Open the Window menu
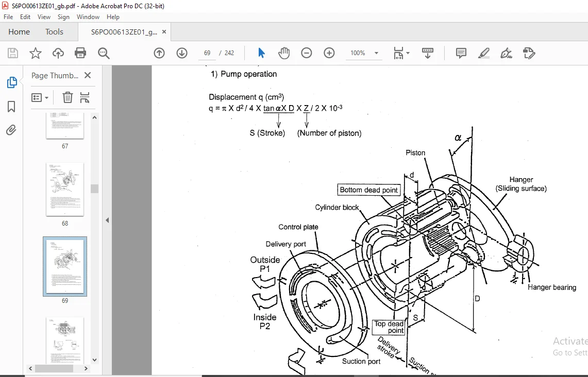Screen dimensions: 588x377 [x=88, y=17]
